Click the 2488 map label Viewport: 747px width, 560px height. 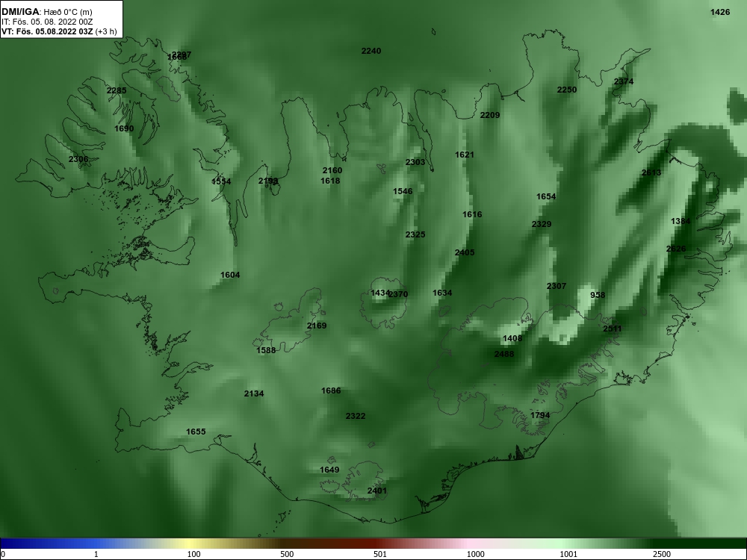coord(504,354)
